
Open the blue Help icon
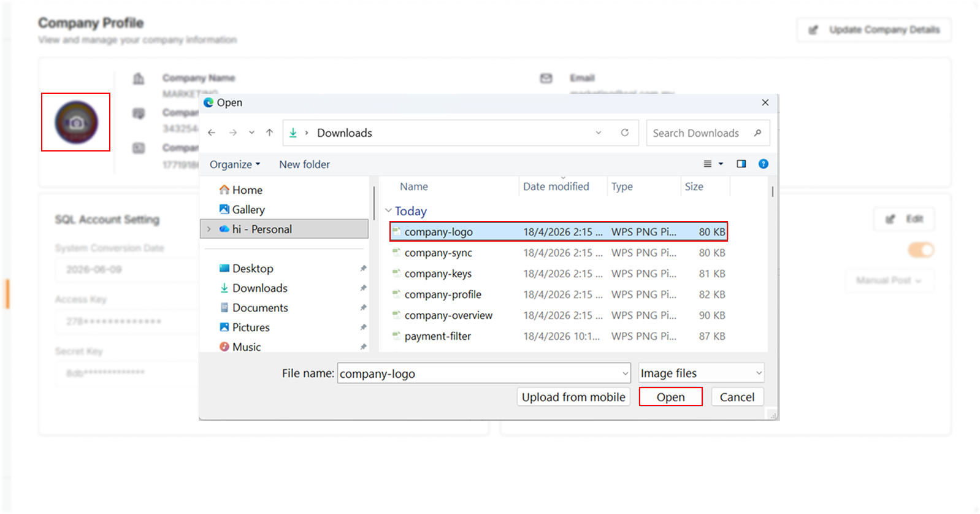point(764,164)
